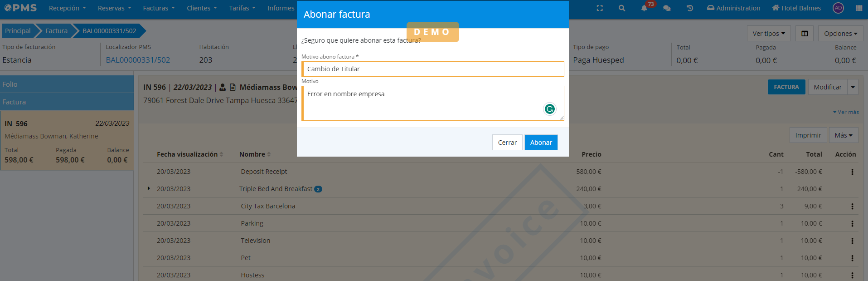This screenshot has width=868, height=281.
Task: Open the Facturas menu
Action: coord(159,8)
